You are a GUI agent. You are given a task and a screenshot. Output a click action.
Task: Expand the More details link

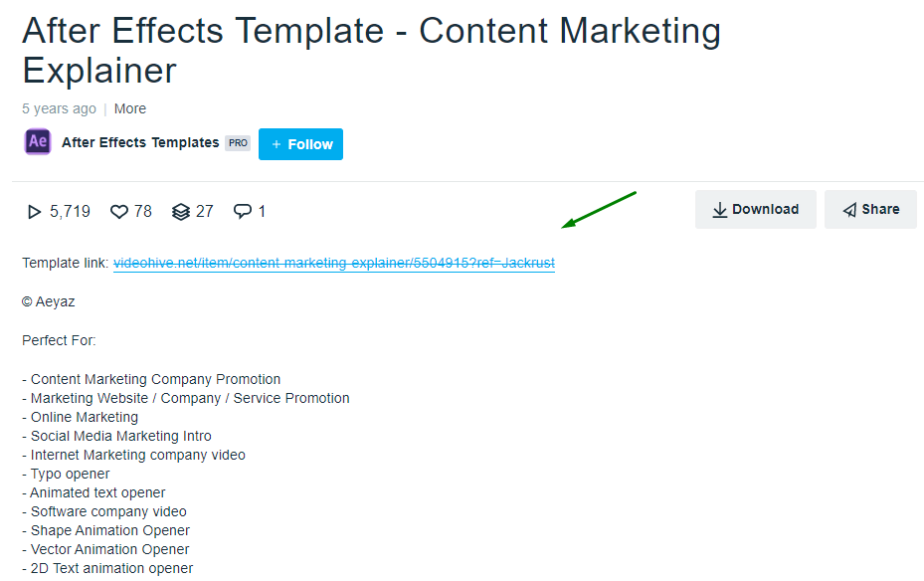point(130,108)
